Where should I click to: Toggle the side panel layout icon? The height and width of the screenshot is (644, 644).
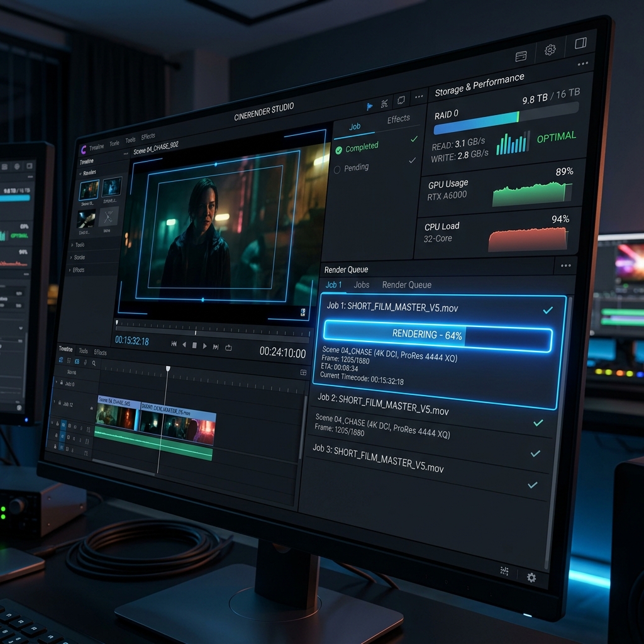pyautogui.click(x=580, y=43)
